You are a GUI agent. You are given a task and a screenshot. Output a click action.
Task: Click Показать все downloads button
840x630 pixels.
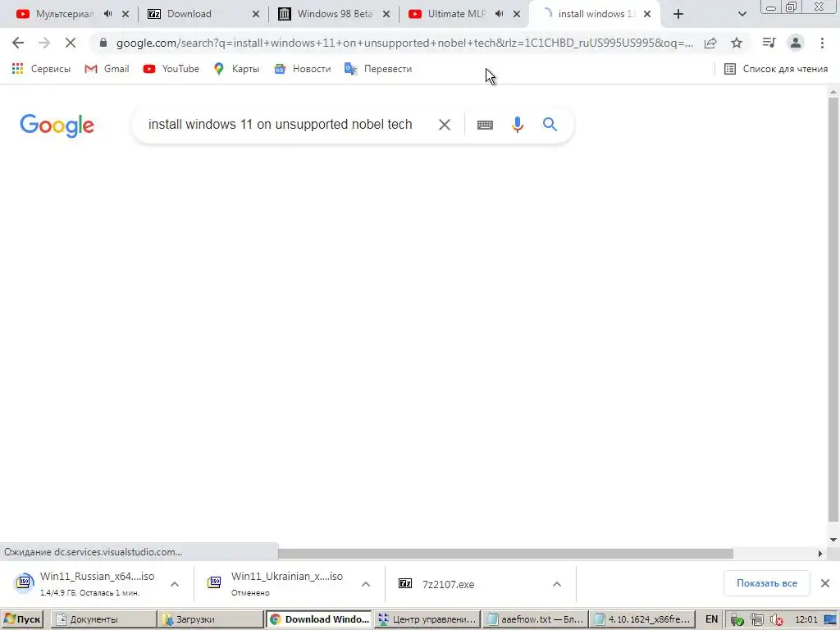coord(767,583)
